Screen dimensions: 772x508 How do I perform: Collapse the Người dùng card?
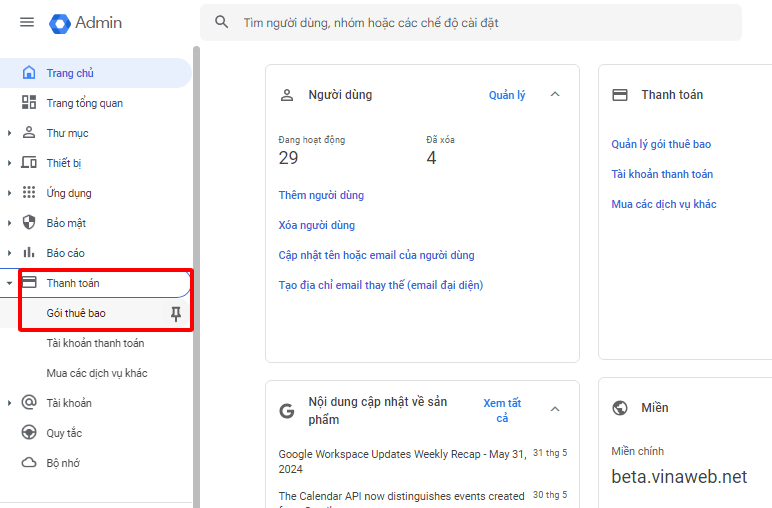(556, 95)
